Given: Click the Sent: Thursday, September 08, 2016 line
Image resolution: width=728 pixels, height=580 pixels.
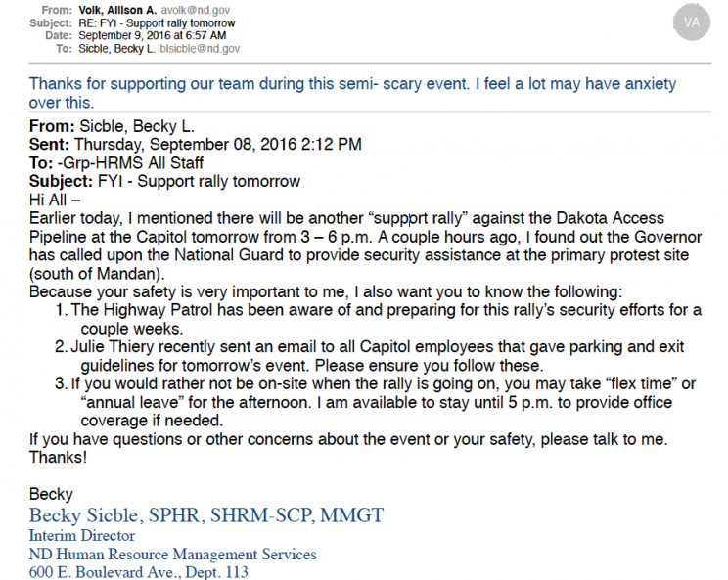Looking at the screenshot, I should (196, 144).
